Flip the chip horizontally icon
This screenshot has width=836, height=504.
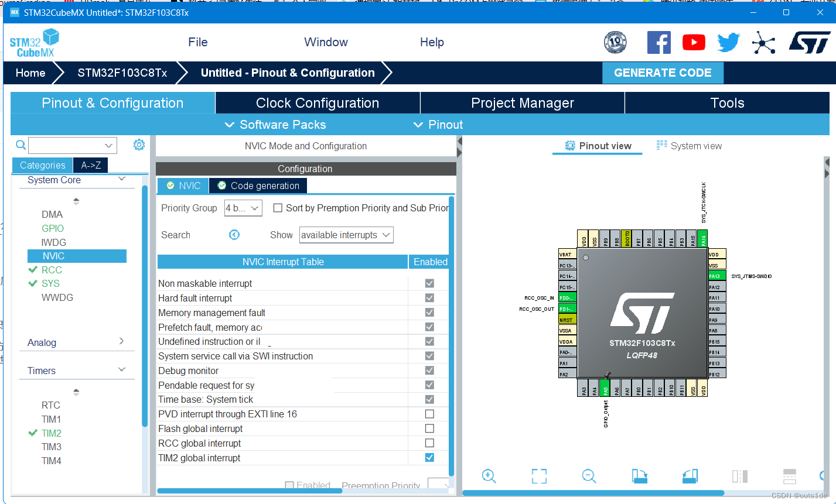coord(740,476)
